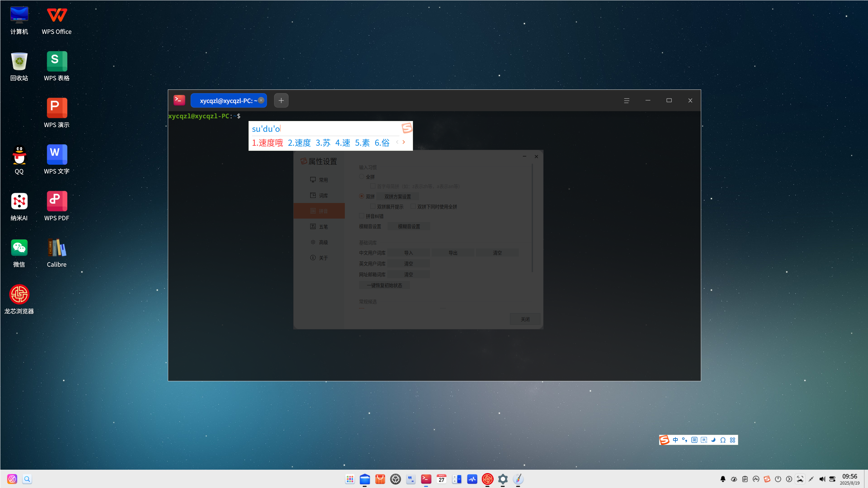Go to next candidate page arrow

coord(404,142)
